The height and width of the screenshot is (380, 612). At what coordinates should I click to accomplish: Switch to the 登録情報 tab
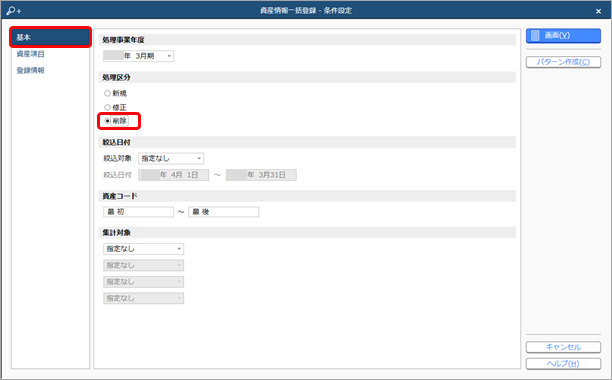30,70
